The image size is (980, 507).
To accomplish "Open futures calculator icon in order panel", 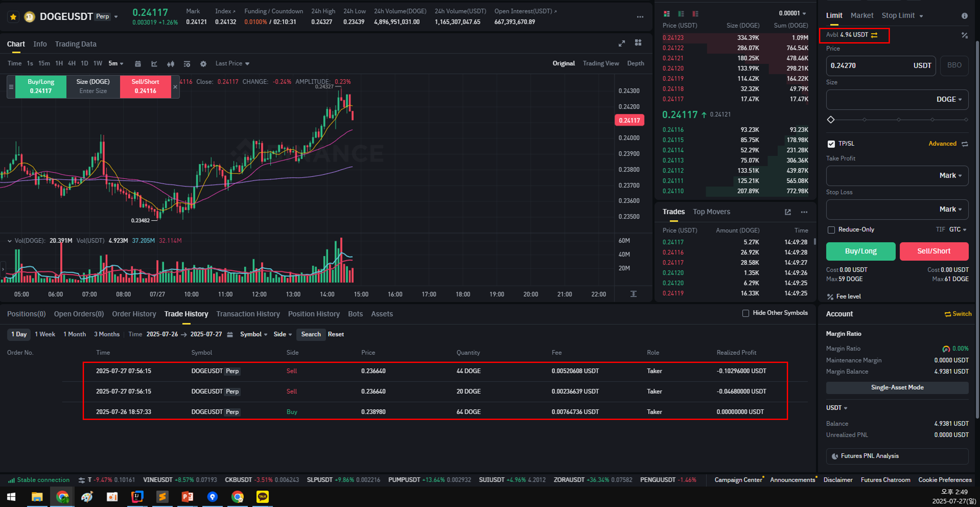I will pyautogui.click(x=964, y=35).
